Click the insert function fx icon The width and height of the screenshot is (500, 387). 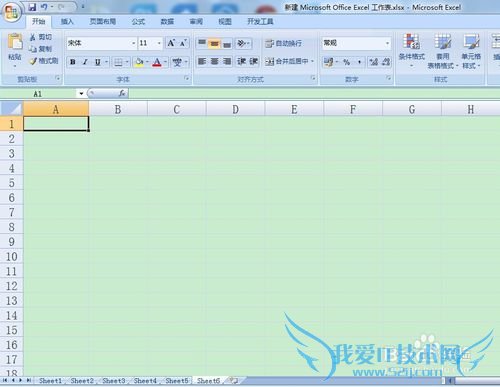point(122,94)
